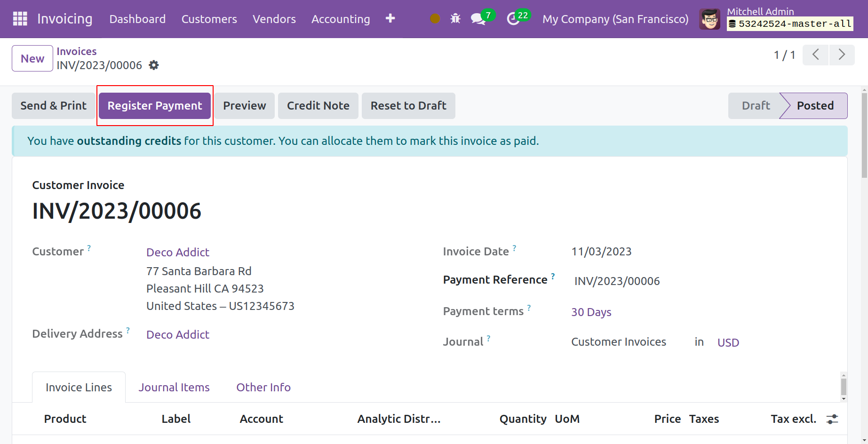This screenshot has height=444, width=868.
Task: Open delivery address Deco Addict link
Action: pyautogui.click(x=178, y=335)
